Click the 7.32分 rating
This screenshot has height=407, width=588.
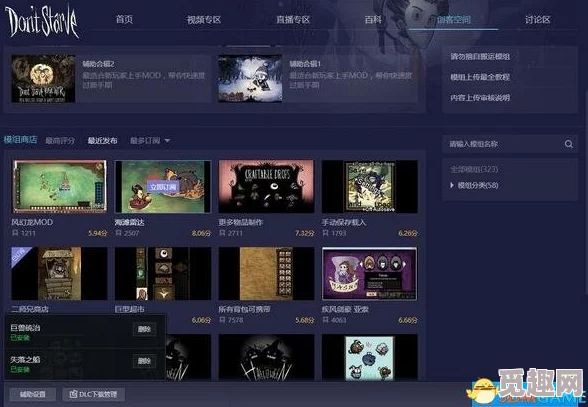pos(304,233)
